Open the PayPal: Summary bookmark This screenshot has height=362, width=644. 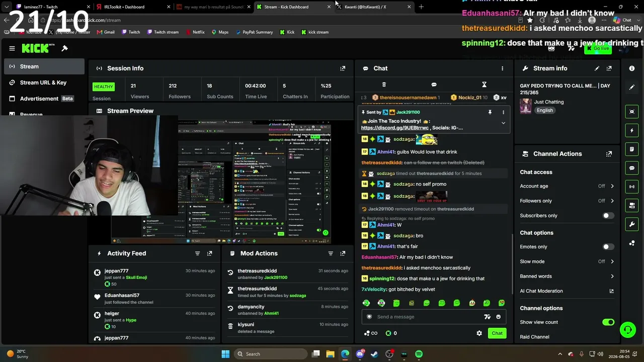pyautogui.click(x=254, y=32)
